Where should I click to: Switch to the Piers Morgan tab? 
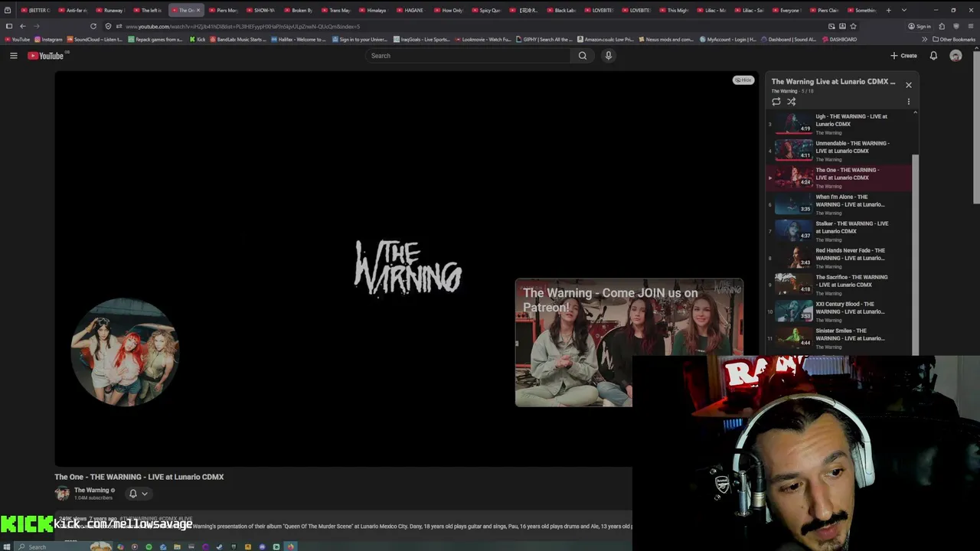(x=224, y=10)
